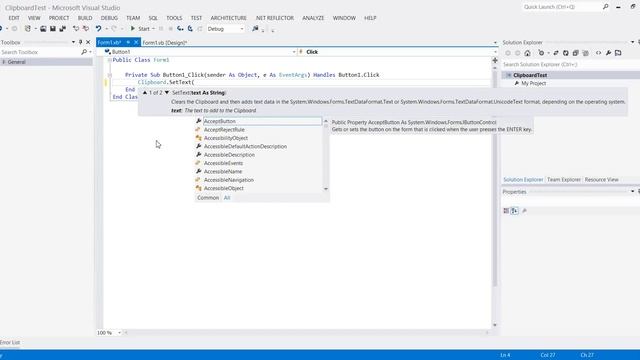
Task: Open the VIEW menu
Action: coord(34,18)
